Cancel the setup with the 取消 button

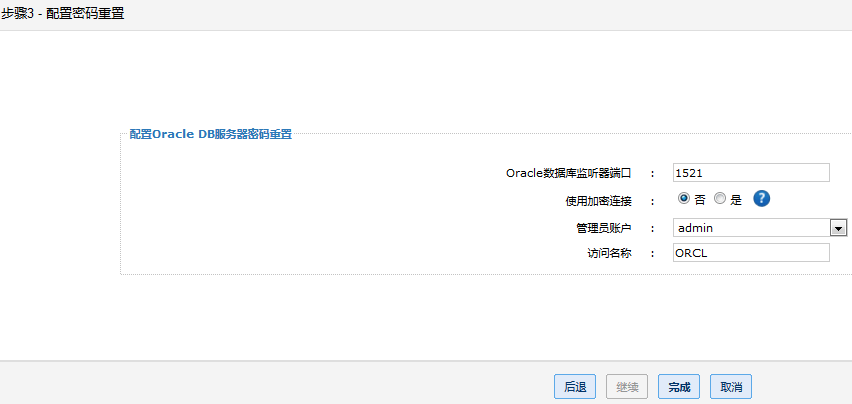click(731, 387)
